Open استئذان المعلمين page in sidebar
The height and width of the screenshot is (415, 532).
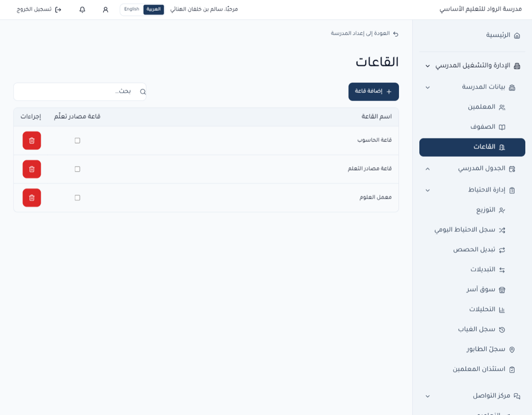[x=473, y=370]
